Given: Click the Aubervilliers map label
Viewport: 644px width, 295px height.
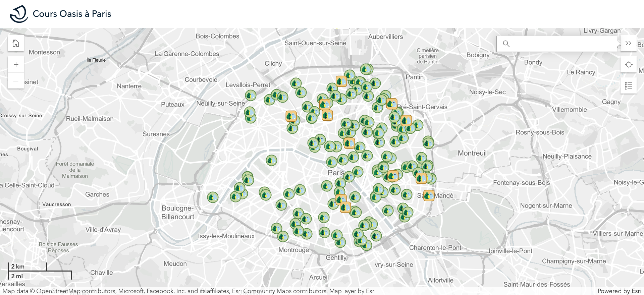Looking at the screenshot, I should click(x=386, y=37).
